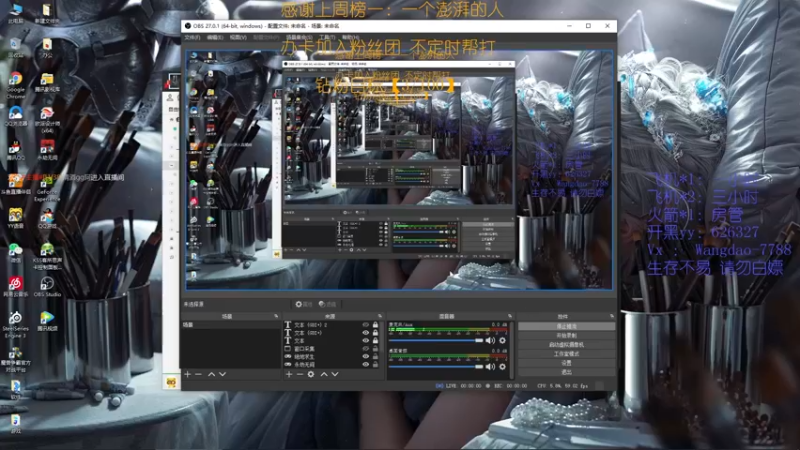Viewport: 800px width, 450px height.
Task: Toggle visibility of 文本 (GDI+) source
Action: click(365, 333)
